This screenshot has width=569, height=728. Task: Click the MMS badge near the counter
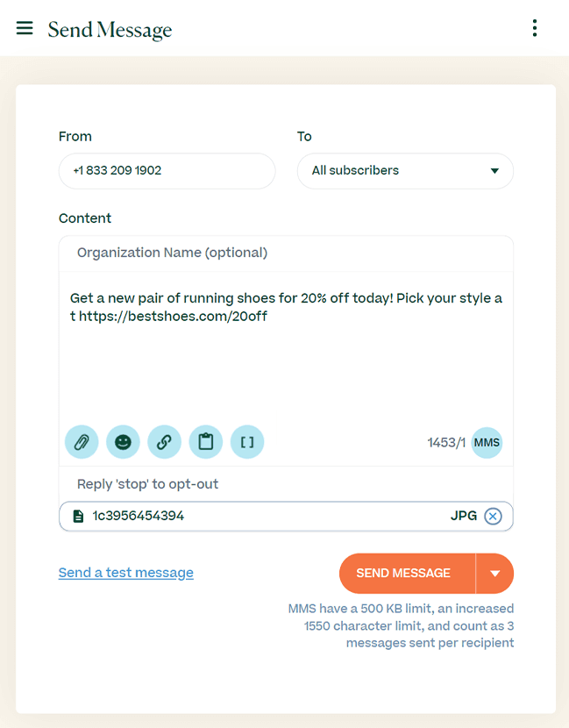tap(487, 443)
